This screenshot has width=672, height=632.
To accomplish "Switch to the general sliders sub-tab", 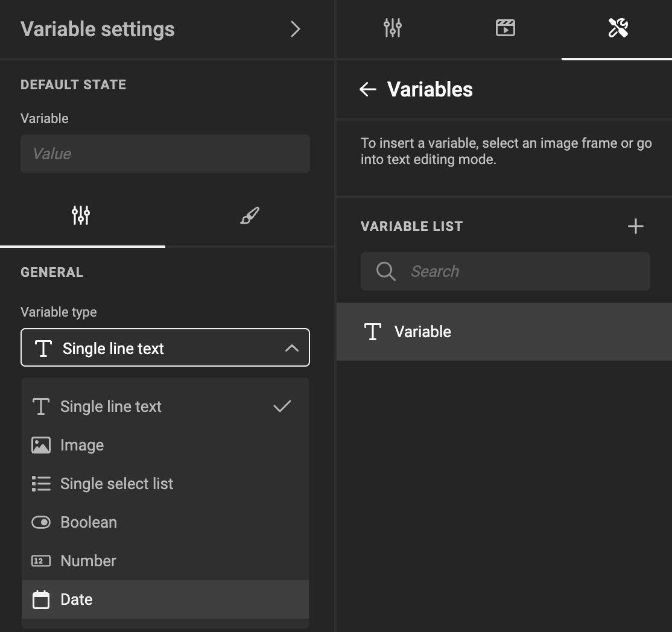I will click(x=81, y=215).
